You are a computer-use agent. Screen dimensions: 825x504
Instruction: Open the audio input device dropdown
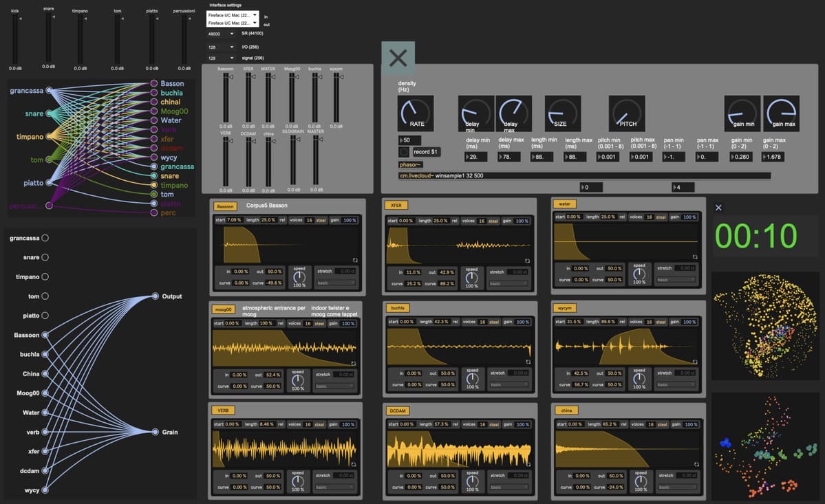pos(232,15)
